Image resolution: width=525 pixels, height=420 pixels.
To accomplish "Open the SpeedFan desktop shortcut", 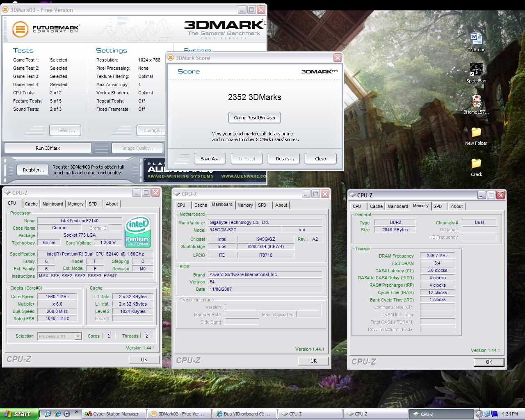I will click(x=476, y=73).
